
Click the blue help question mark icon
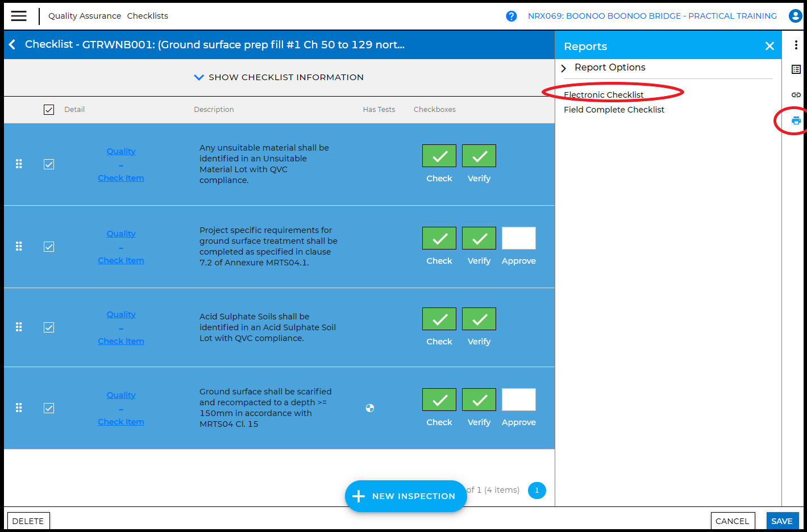tap(511, 16)
